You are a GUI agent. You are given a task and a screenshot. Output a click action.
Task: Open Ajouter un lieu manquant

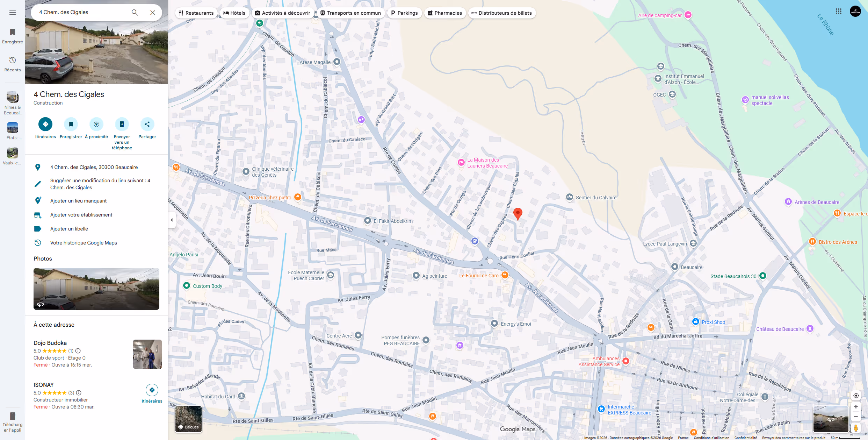(78, 200)
